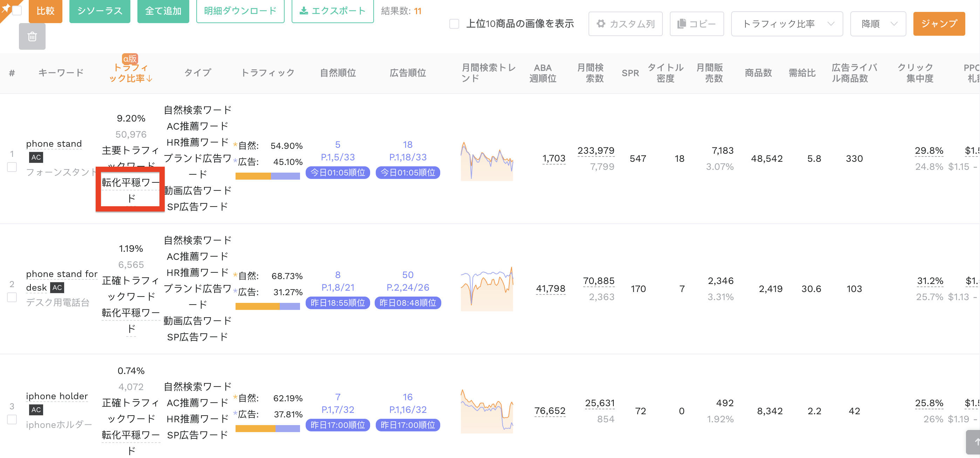Viewport: 980px width, 458px height.
Task: Open the カスタム列 settings button
Action: [x=625, y=24]
